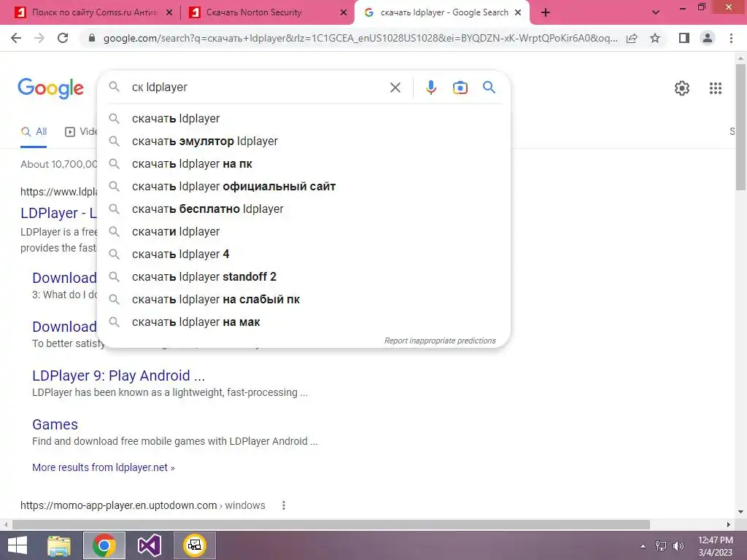Toggle Chrome side panel
Viewport: 747px width, 560px height.
point(684,38)
